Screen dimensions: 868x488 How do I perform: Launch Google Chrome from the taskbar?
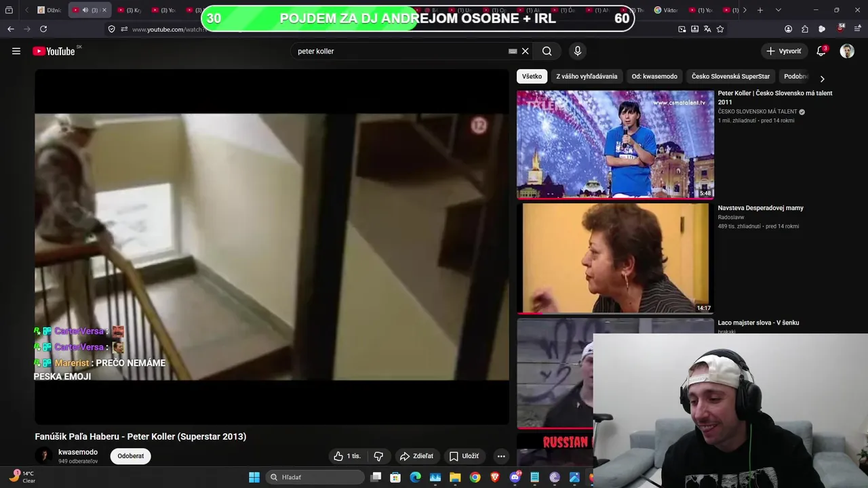click(x=475, y=477)
